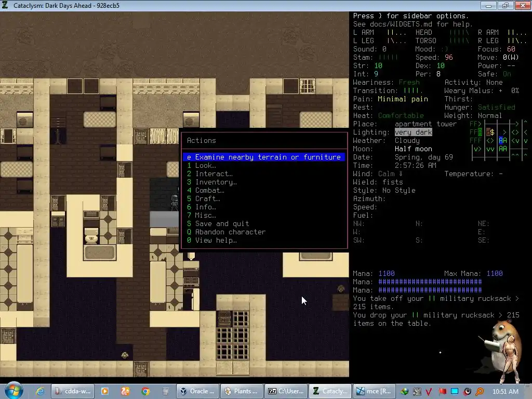532x399 pixels.
Task: Switch to Cataclysm taskbar button
Action: point(330,391)
